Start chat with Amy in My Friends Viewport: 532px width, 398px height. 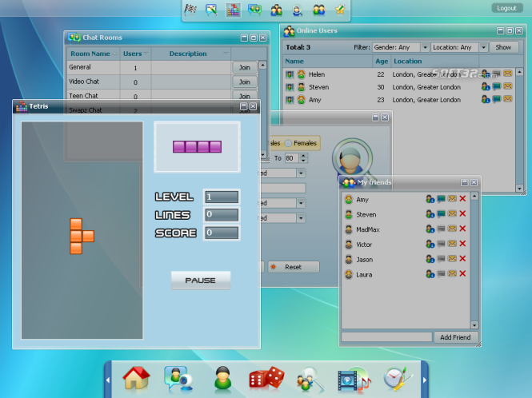[x=441, y=199]
